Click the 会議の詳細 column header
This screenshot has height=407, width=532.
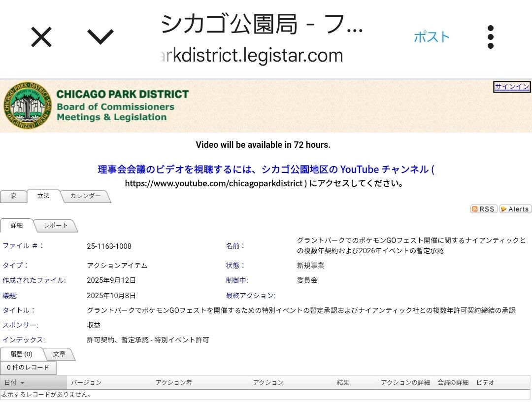[453, 382]
